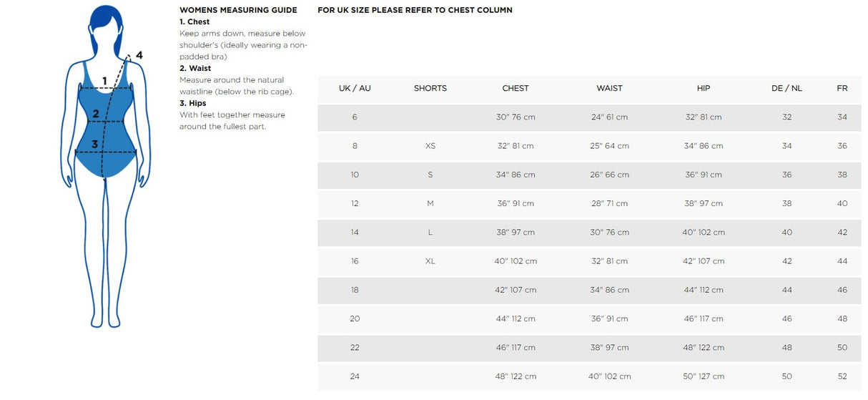Select the UK size 24 row

click(x=355, y=376)
